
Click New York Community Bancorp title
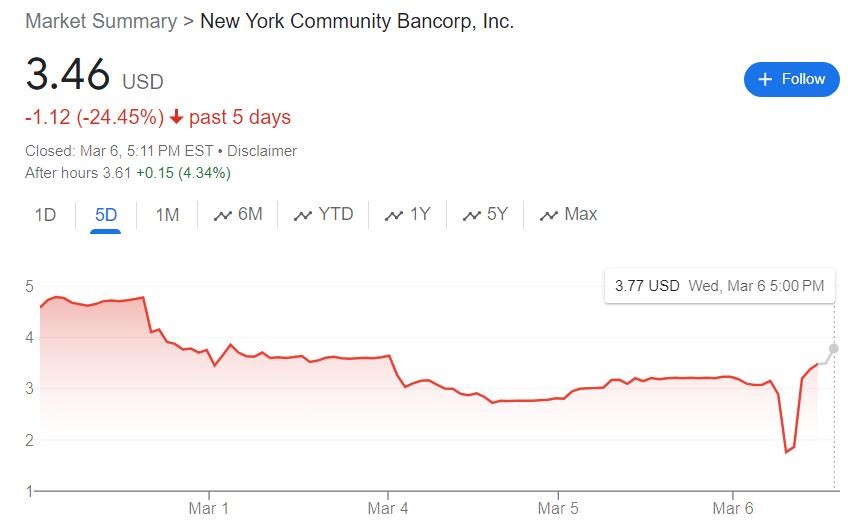click(357, 21)
